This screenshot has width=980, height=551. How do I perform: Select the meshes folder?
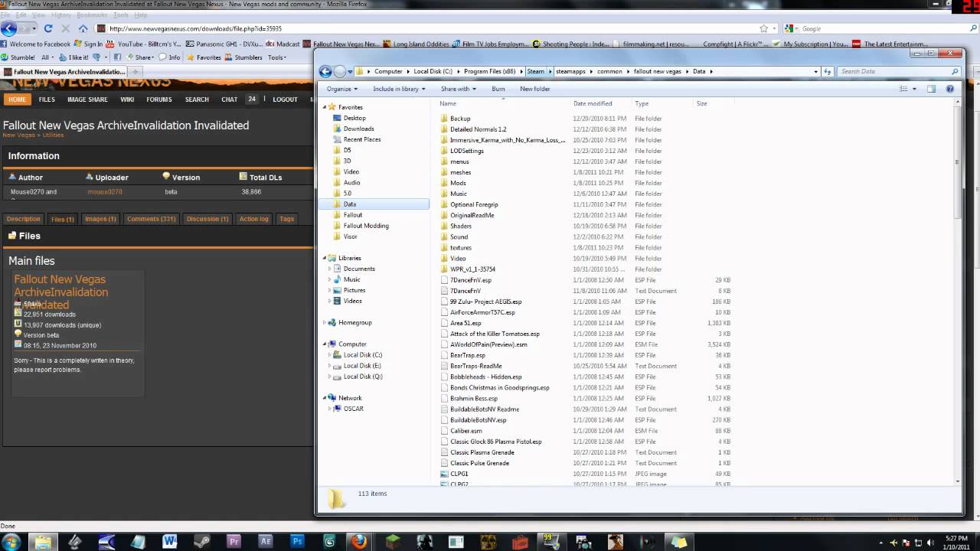(x=460, y=172)
